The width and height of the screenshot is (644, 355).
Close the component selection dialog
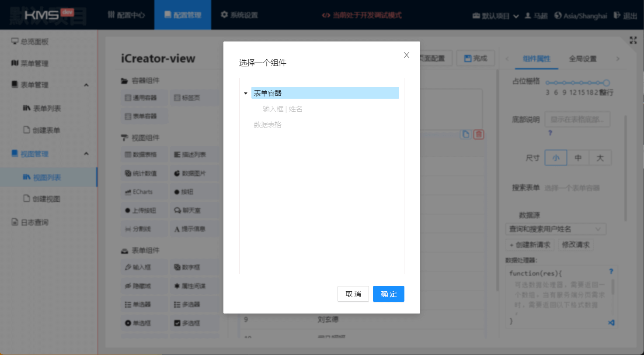click(407, 55)
